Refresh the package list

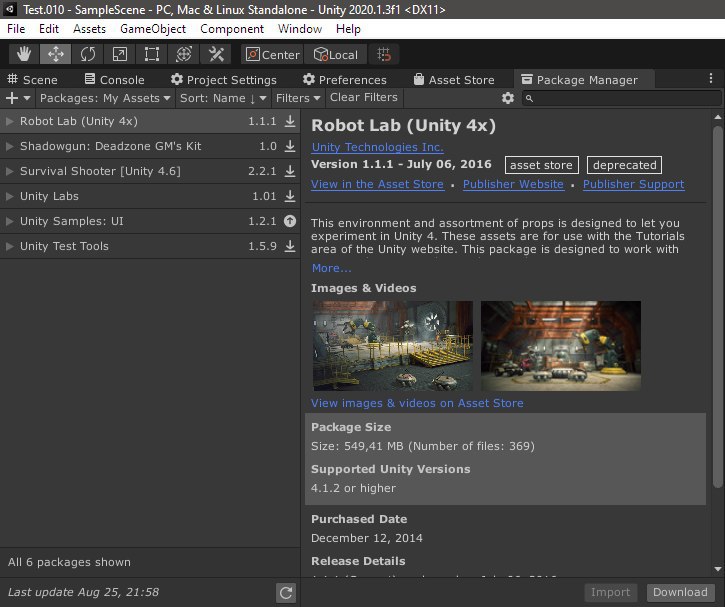pyautogui.click(x=286, y=592)
